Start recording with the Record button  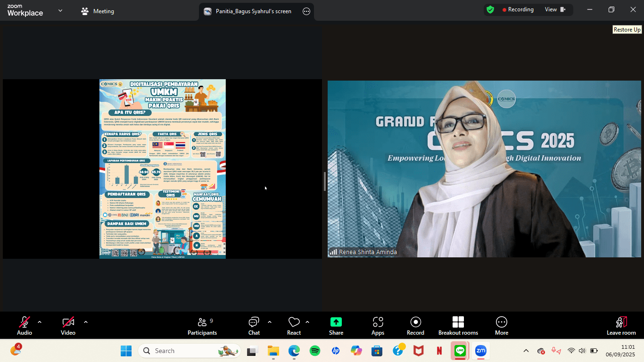pos(415,326)
